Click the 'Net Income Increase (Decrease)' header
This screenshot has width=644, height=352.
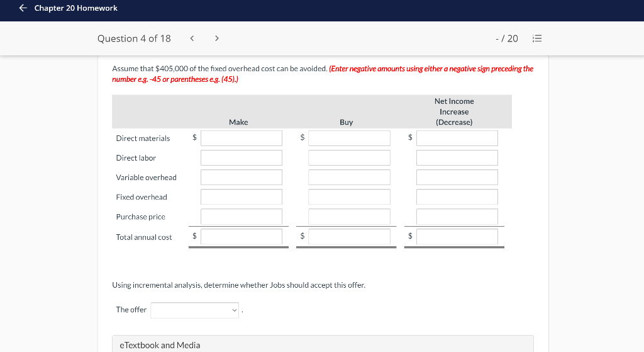coord(454,111)
